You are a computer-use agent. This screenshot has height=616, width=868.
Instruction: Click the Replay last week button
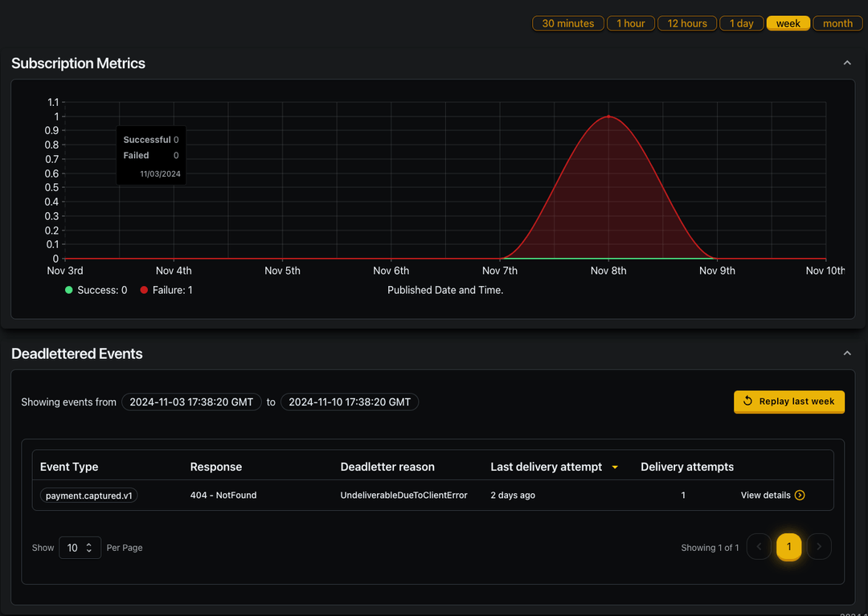788,402
